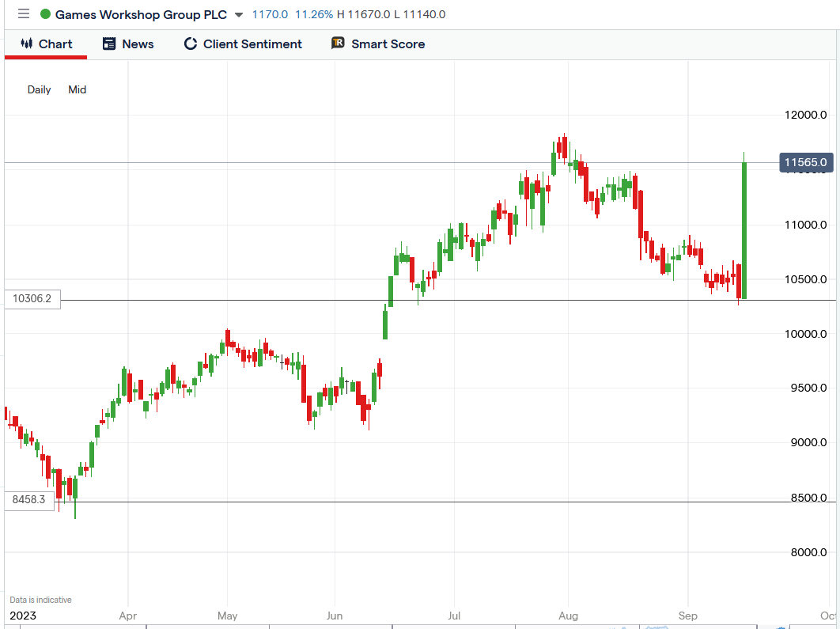Screen dimensions: 840x629
Task: Click the May date axis label
Action: tap(228, 616)
